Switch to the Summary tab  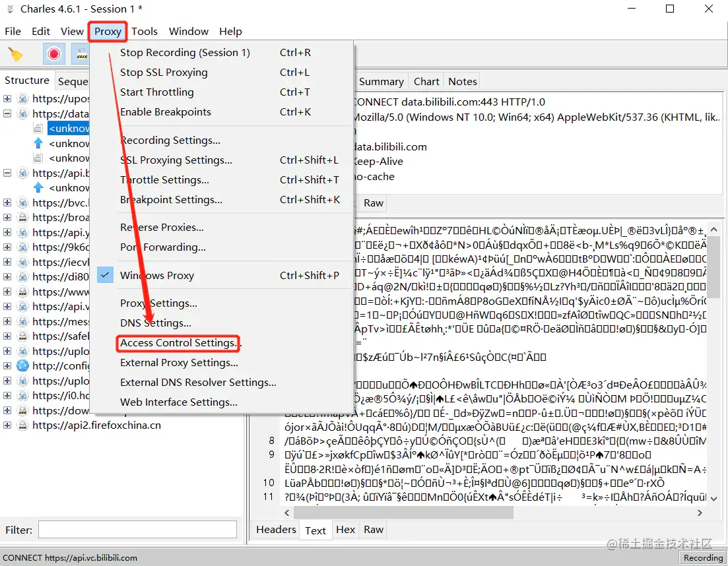click(381, 82)
